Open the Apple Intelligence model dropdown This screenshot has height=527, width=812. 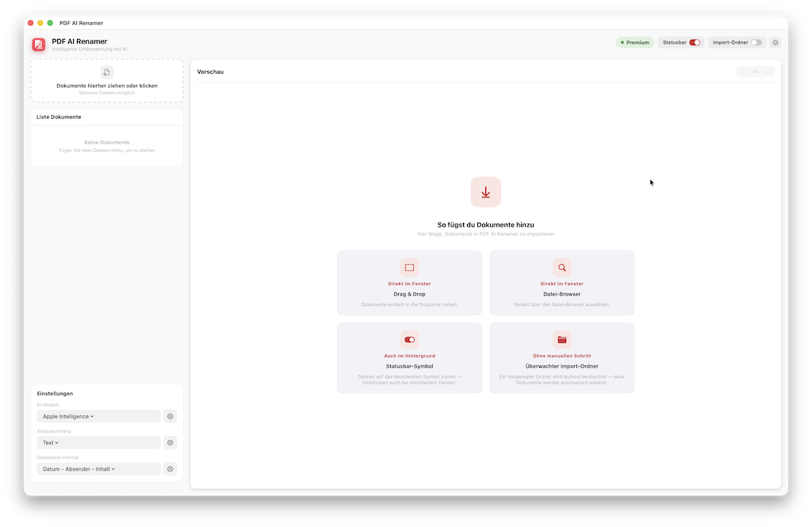[99, 416]
